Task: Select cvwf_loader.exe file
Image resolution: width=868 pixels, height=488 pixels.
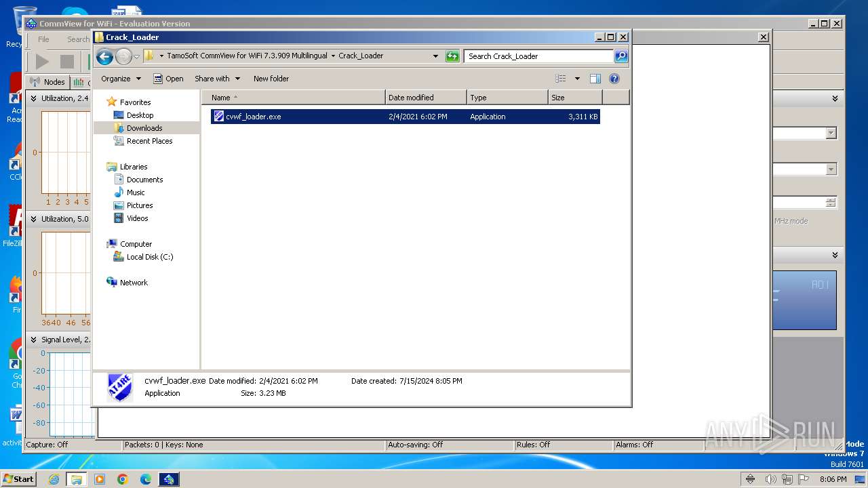Action: pyautogui.click(x=406, y=117)
